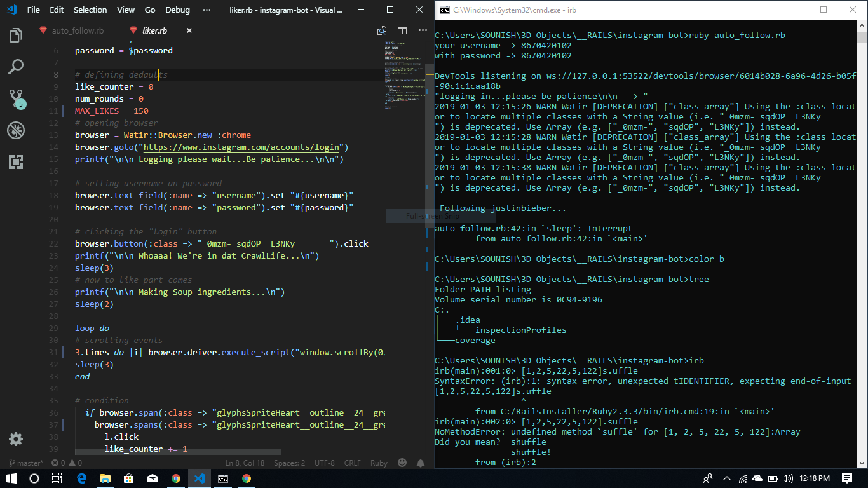Change file encoding via UTF-8
The height and width of the screenshot is (488, 868).
click(x=325, y=463)
